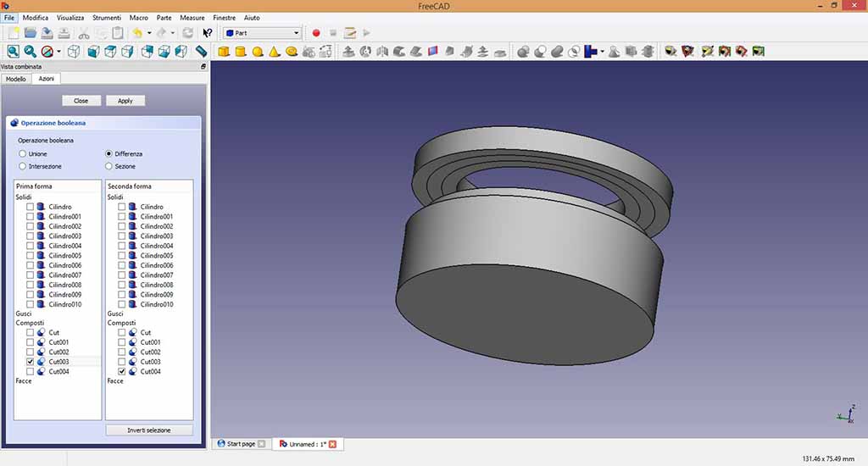Click the Close button in task panel
Viewport: 868px width, 466px height.
[81, 101]
